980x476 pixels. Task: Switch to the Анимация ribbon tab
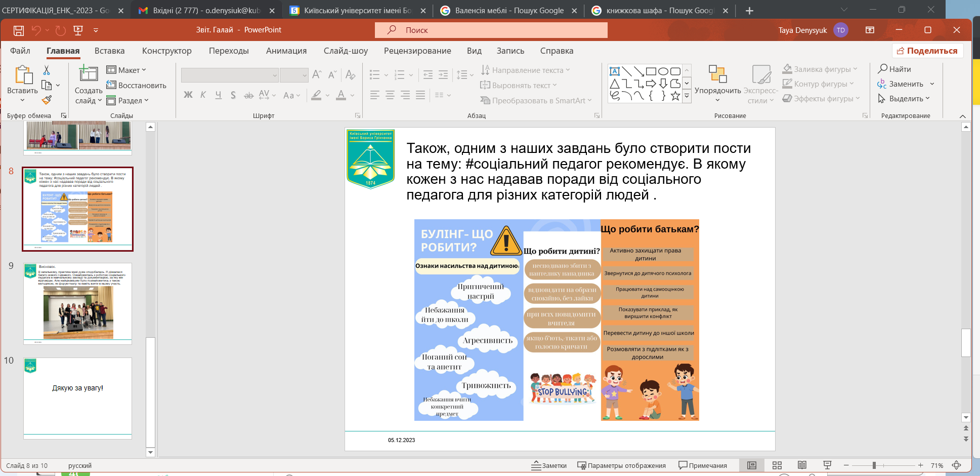coord(286,51)
